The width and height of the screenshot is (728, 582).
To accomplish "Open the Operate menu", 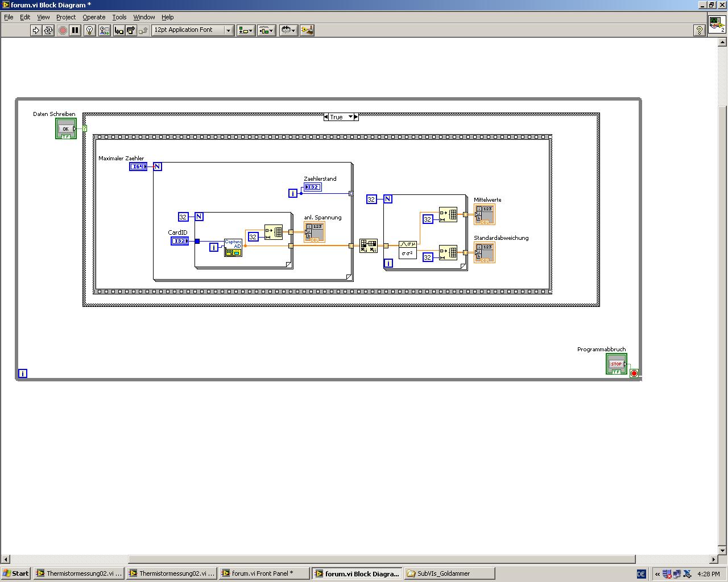I will tap(94, 17).
